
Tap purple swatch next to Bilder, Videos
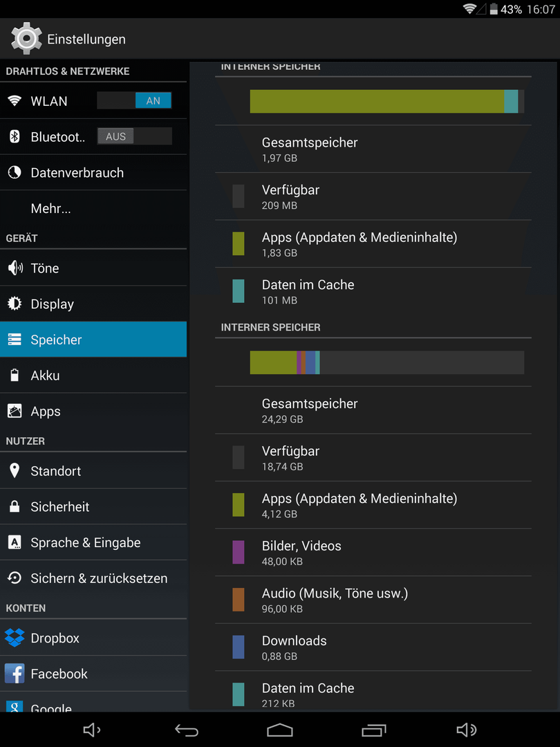(238, 552)
